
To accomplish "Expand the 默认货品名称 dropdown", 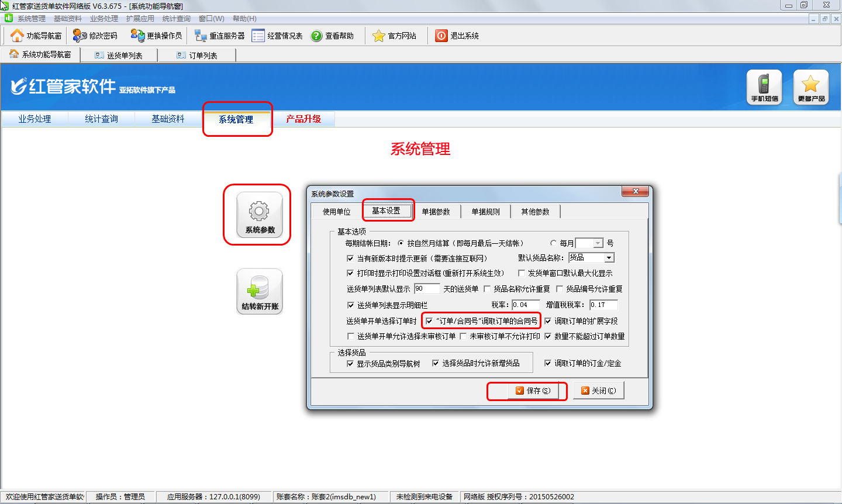I will 609,258.
